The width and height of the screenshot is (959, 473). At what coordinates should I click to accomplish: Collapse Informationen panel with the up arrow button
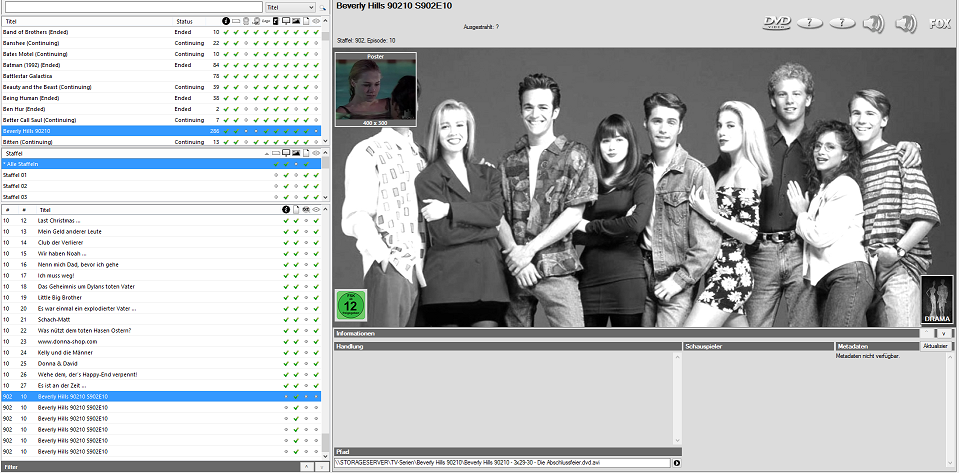926,333
